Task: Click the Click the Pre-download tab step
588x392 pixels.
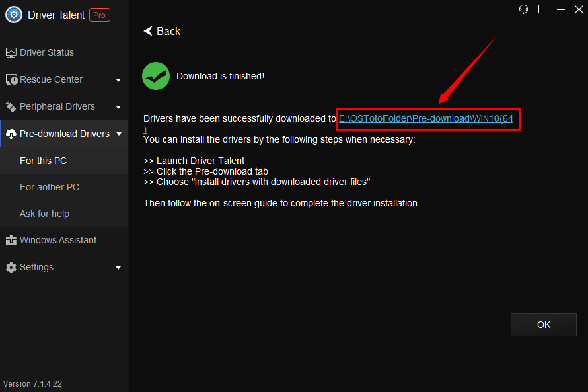Action: pos(206,171)
